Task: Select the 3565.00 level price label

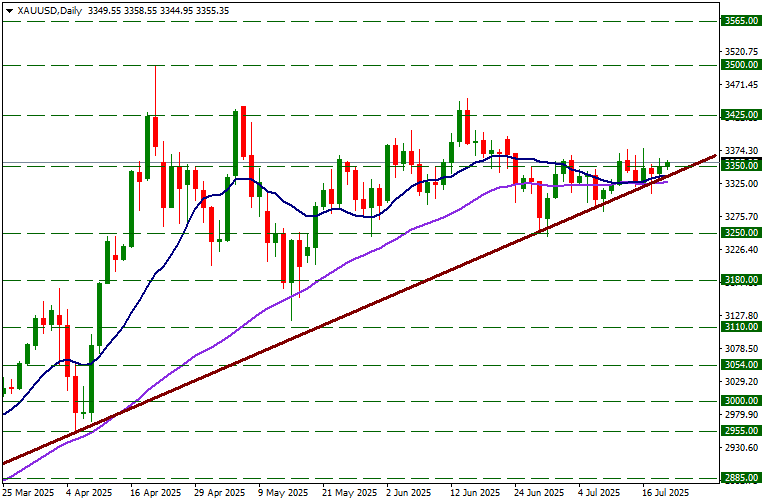Action: pyautogui.click(x=741, y=21)
